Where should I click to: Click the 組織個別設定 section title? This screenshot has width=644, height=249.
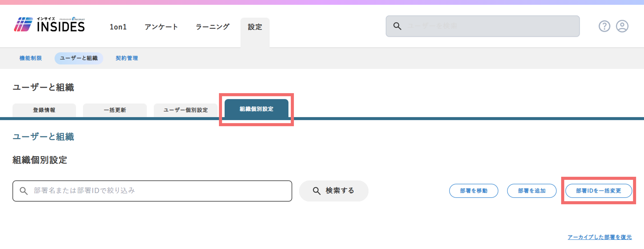click(40, 160)
